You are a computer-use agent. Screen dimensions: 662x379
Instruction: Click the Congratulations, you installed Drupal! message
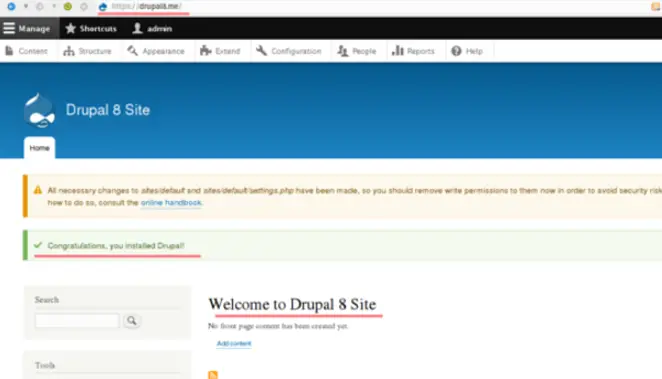pyautogui.click(x=116, y=246)
